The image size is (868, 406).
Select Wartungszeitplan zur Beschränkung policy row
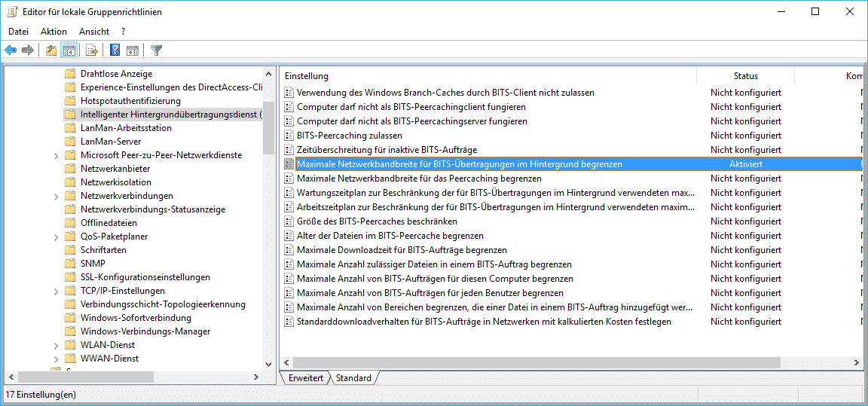pyautogui.click(x=496, y=193)
